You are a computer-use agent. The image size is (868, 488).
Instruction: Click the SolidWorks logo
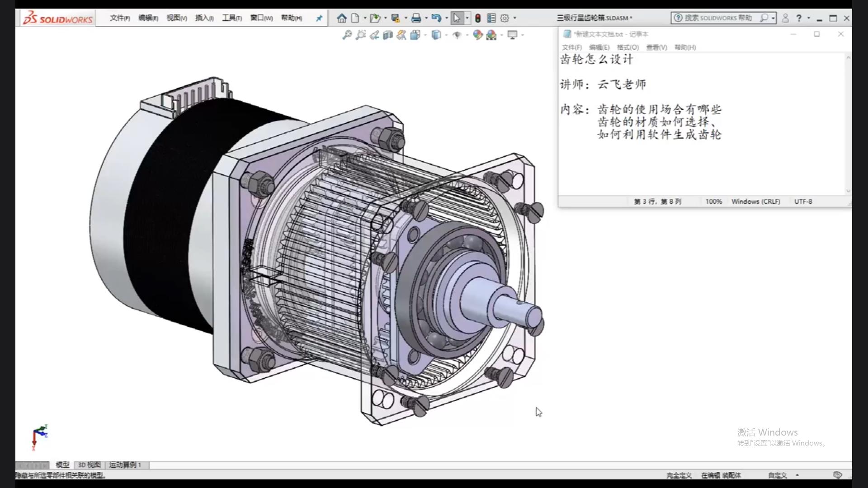(58, 18)
